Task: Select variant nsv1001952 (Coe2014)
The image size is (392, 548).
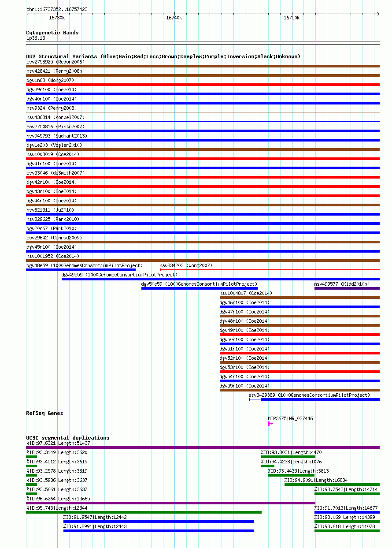Action: [x=53, y=256]
